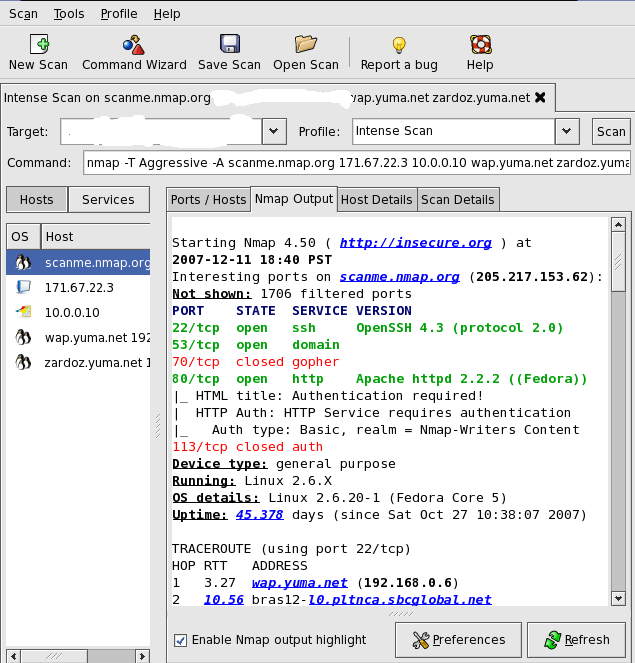Select the wap.yuma.net host row

click(x=78, y=337)
